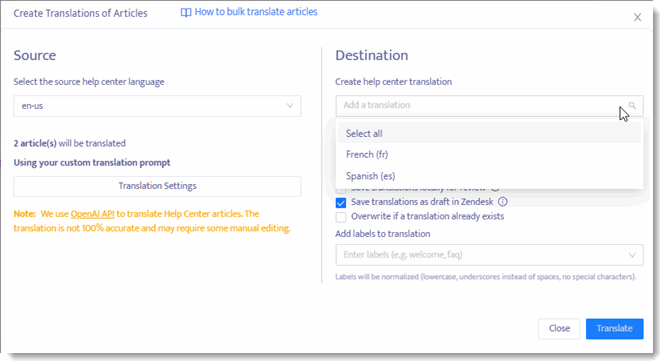Open the en-us source language dropdown
This screenshot has width=660, height=364.
pyautogui.click(x=157, y=106)
